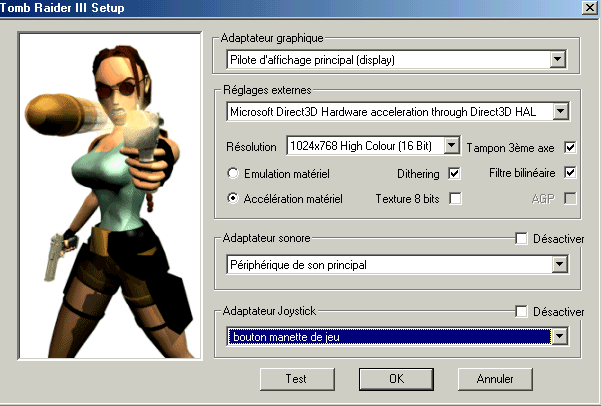The height and width of the screenshot is (406, 601).
Task: Click the Test button
Action: (297, 379)
